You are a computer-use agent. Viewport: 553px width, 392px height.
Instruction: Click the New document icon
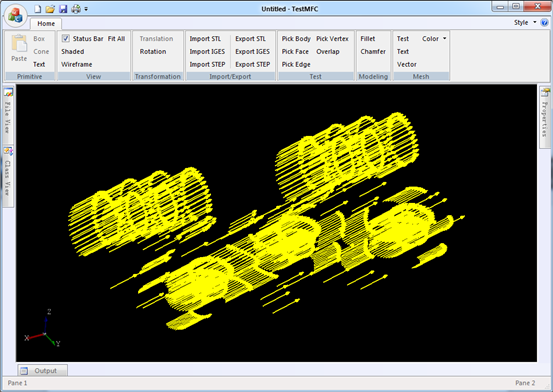(37, 9)
